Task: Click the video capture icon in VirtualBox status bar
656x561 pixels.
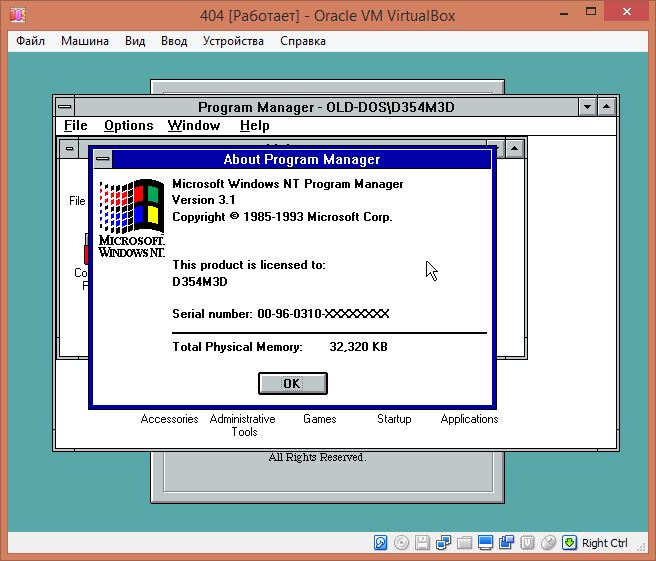Action: 506,543
